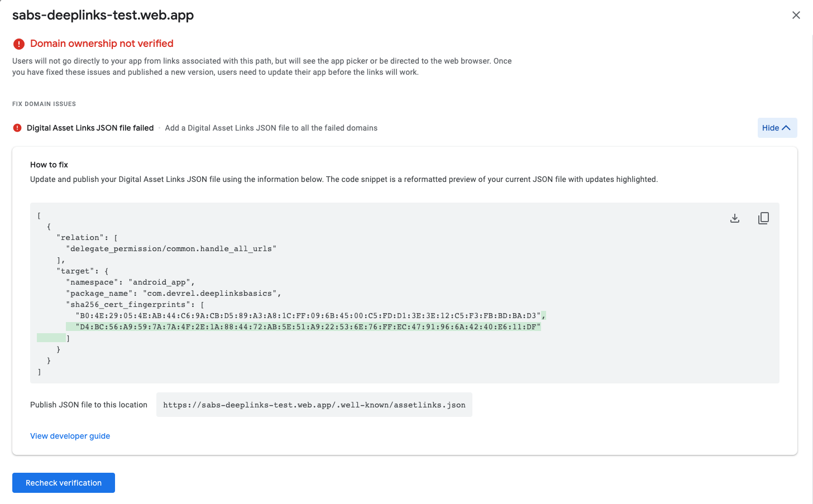This screenshot has width=813, height=504.
Task: Dismiss the dialog with the X icon
Action: pos(796,15)
